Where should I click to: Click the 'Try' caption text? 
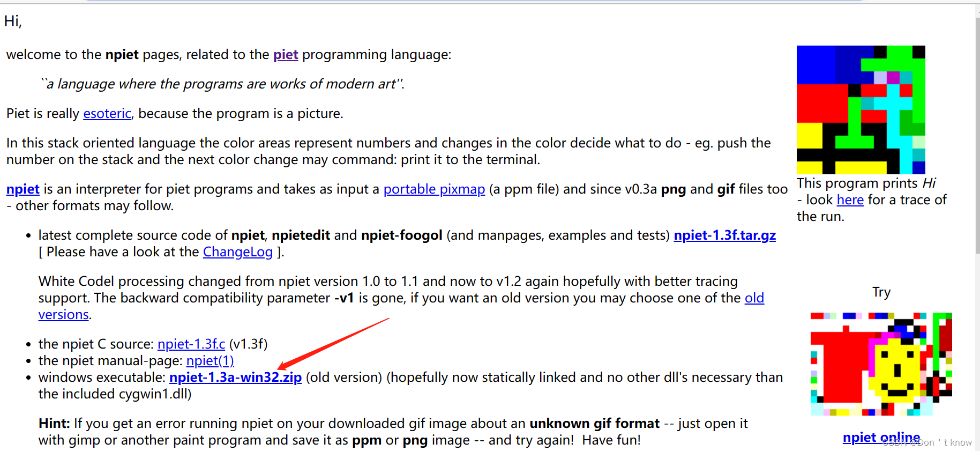[x=881, y=292]
